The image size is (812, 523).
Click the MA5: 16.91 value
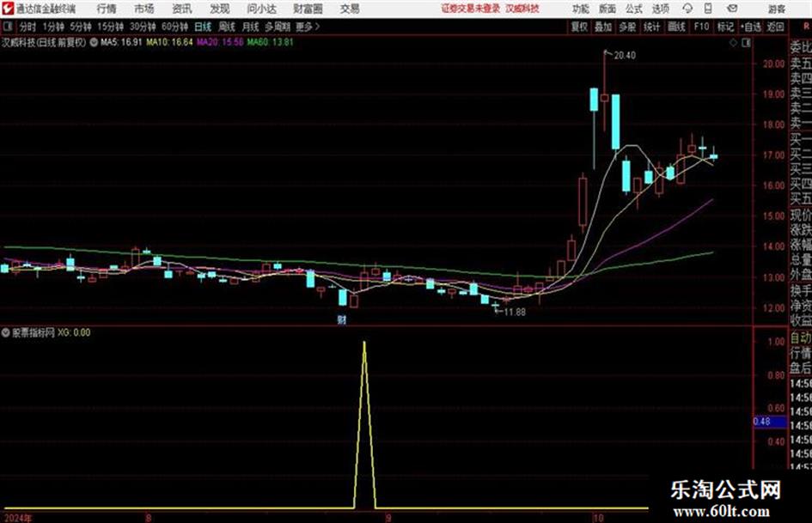click(x=121, y=42)
